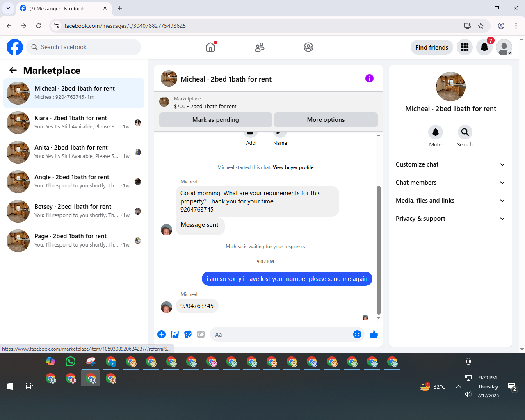
Task: Click Find friends button
Action: 432,48
